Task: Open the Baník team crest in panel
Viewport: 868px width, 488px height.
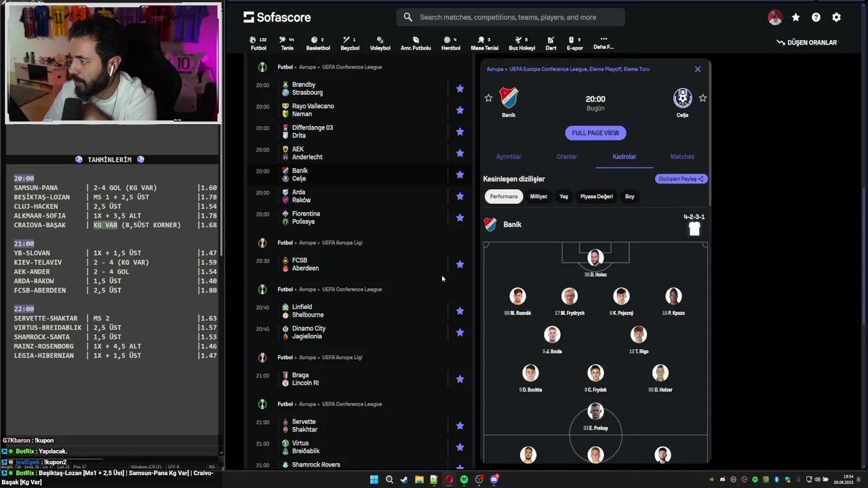Action: (509, 98)
